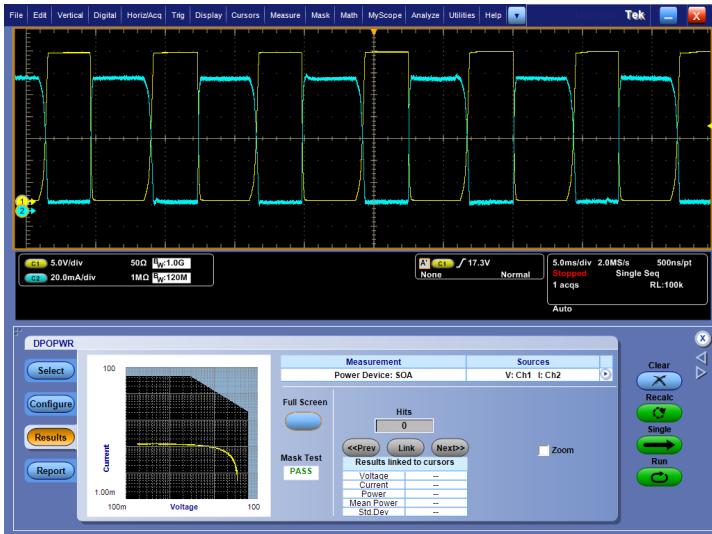Click the Link button
712x534 pixels.
[406, 448]
